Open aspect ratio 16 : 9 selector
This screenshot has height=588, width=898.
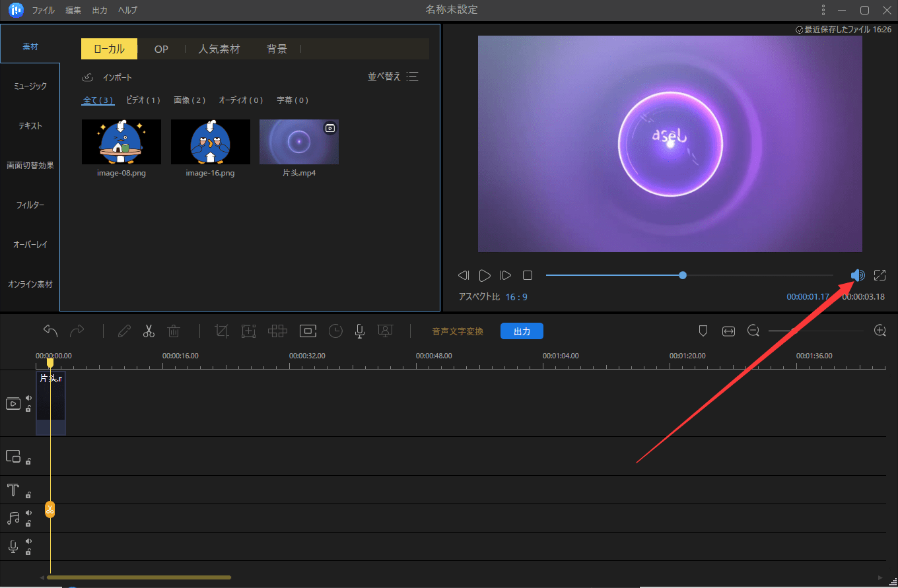[516, 297]
